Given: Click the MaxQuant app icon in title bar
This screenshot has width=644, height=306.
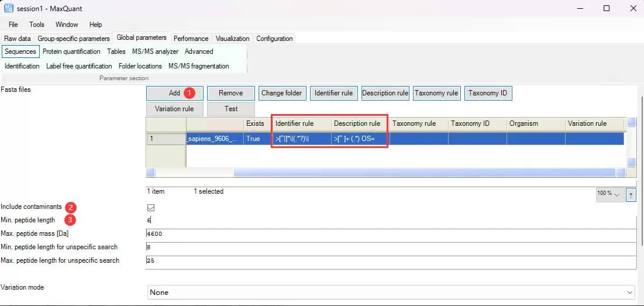Looking at the screenshot, I should pos(8,8).
